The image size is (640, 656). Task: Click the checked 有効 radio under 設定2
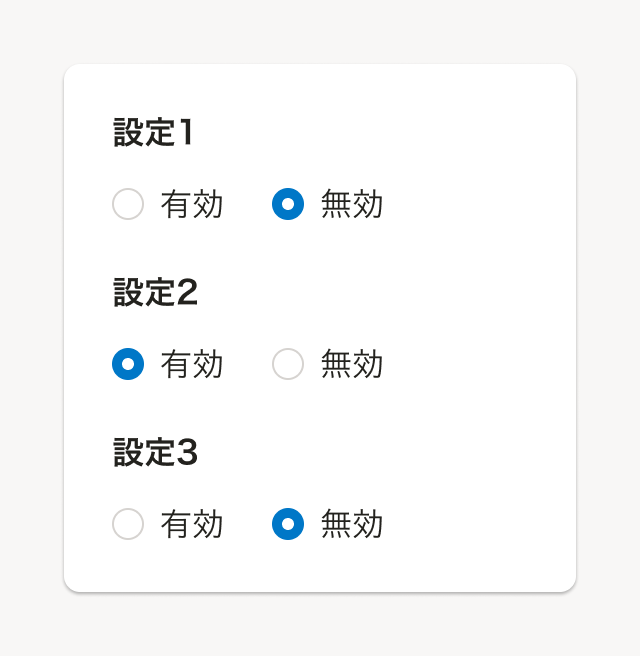click(128, 364)
